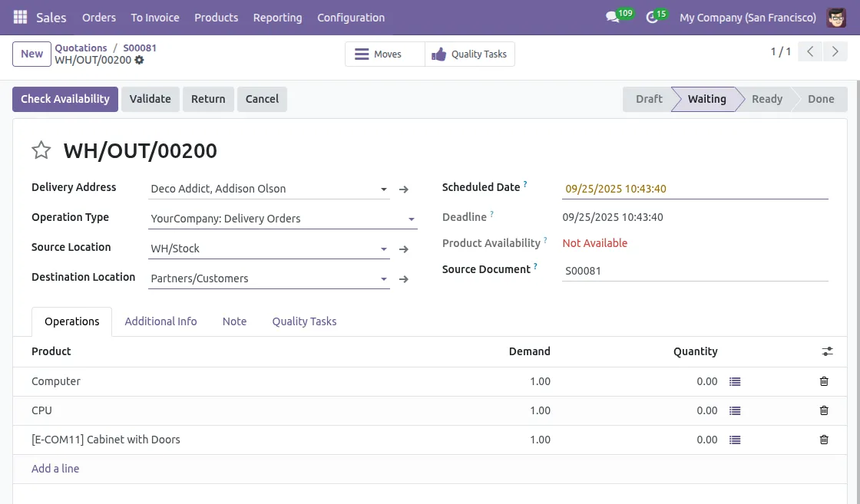Screen dimensions: 860x504
Task: Open the activities clock icon
Action: coord(653,17)
